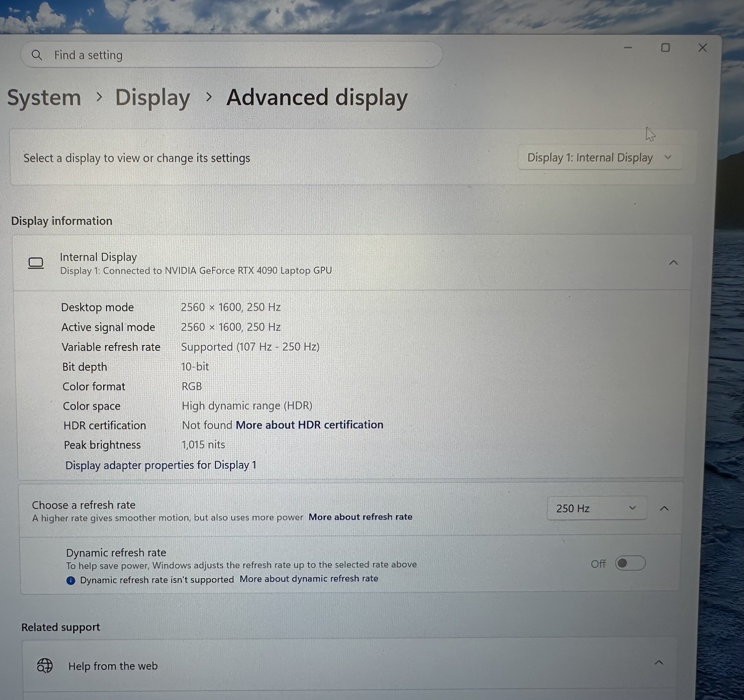Collapse the Choose a refresh rate section

pyautogui.click(x=664, y=508)
